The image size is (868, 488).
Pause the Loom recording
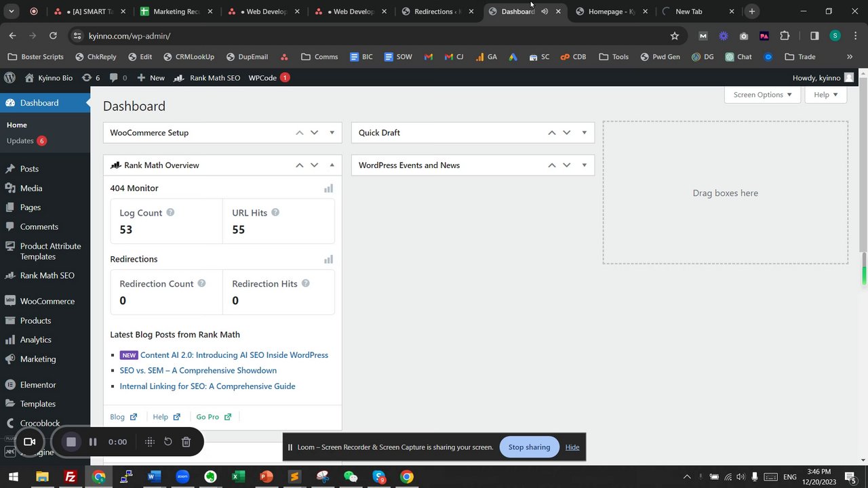[93, 442]
